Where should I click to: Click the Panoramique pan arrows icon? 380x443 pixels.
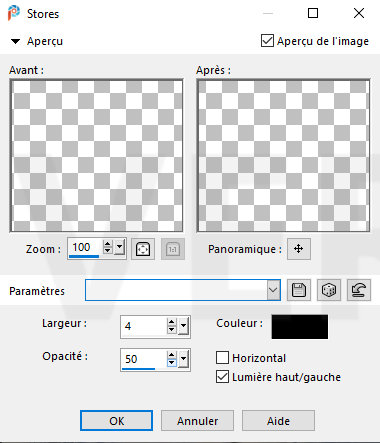(x=299, y=249)
